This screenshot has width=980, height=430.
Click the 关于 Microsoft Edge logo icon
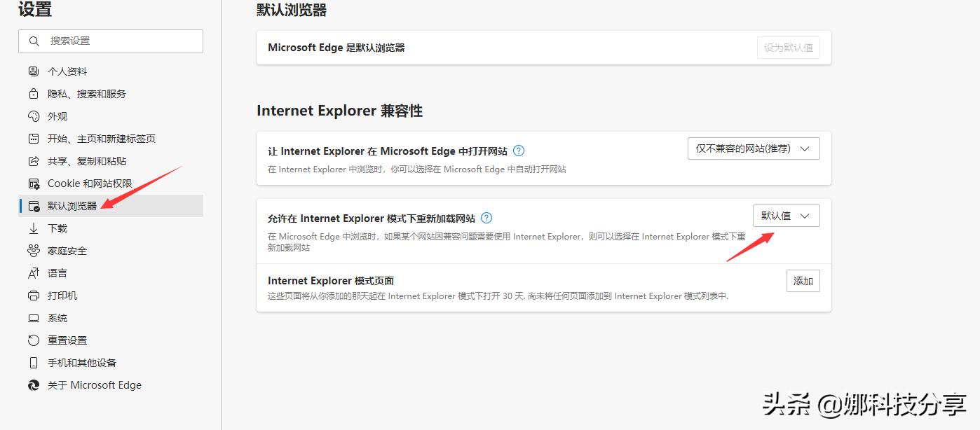coord(33,384)
